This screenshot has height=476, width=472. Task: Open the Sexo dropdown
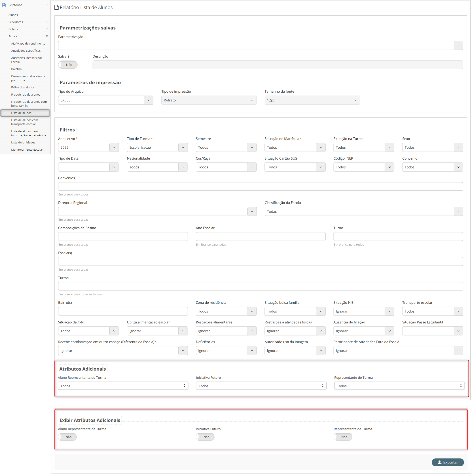pyautogui.click(x=433, y=147)
